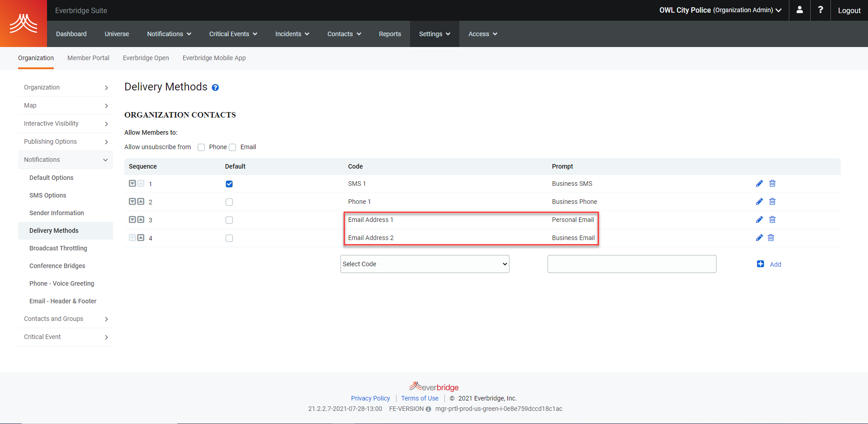Open the Contacts menu
This screenshot has width=868, height=424.
344,34
